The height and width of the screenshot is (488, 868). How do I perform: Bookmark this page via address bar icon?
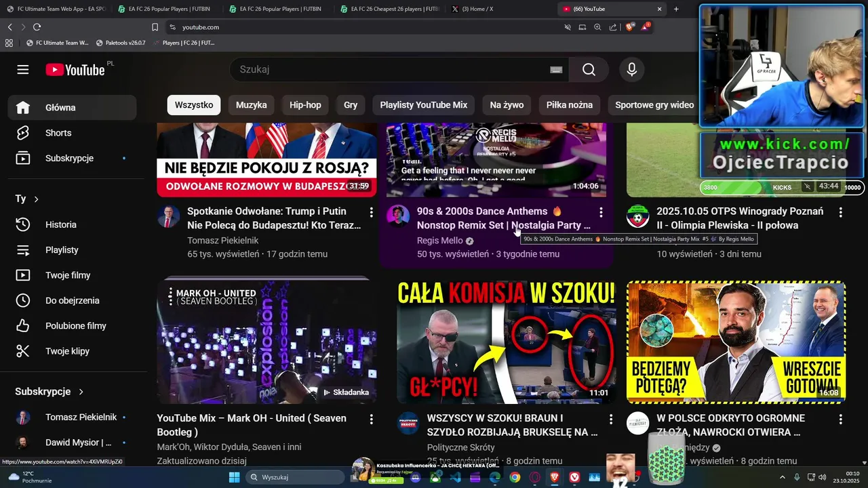point(155,27)
